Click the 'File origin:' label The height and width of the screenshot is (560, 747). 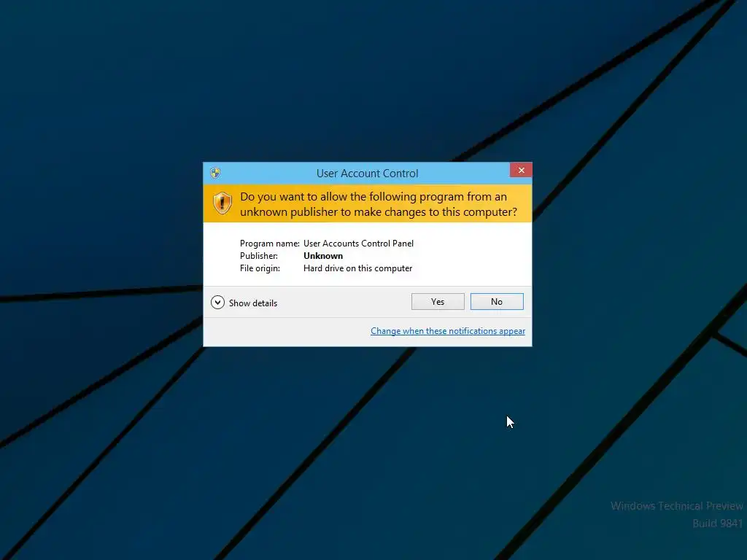pyautogui.click(x=260, y=268)
